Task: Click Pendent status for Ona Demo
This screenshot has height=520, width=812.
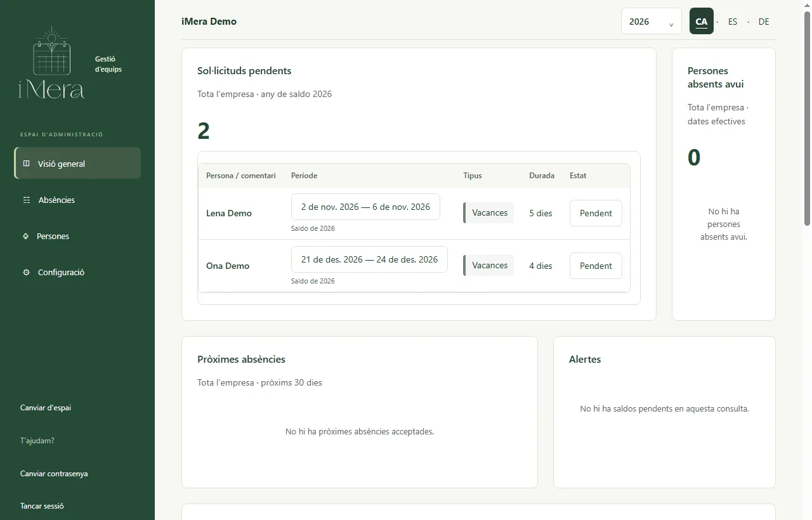Action: (596, 266)
